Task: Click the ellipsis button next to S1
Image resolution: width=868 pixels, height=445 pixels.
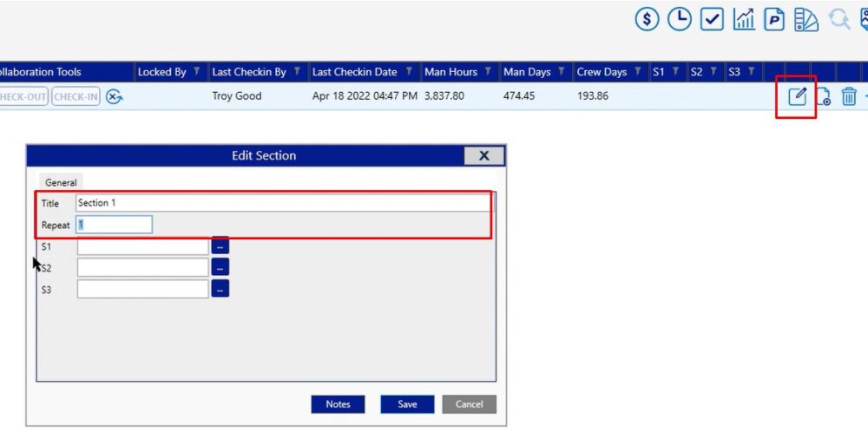Action: pyautogui.click(x=220, y=246)
